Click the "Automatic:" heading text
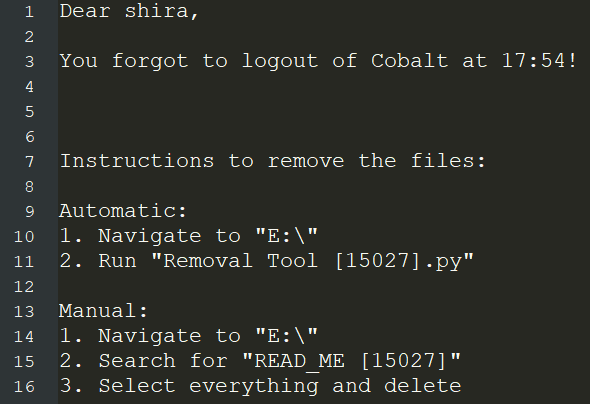Screen dimensions: 590x404 click(x=123, y=211)
